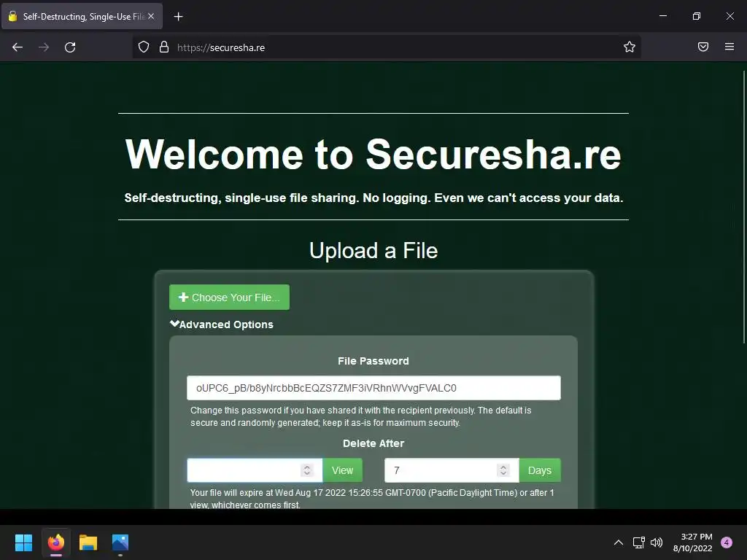
Task: Click the File Password label
Action: tap(373, 361)
